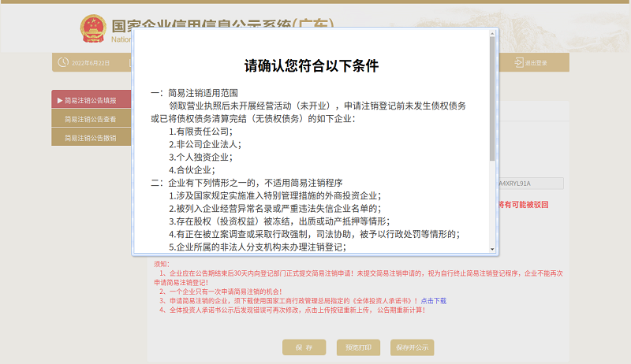The width and height of the screenshot is (631, 364).
Task: Click the dialog scrollbar thumb
Action: pyautogui.click(x=493, y=95)
